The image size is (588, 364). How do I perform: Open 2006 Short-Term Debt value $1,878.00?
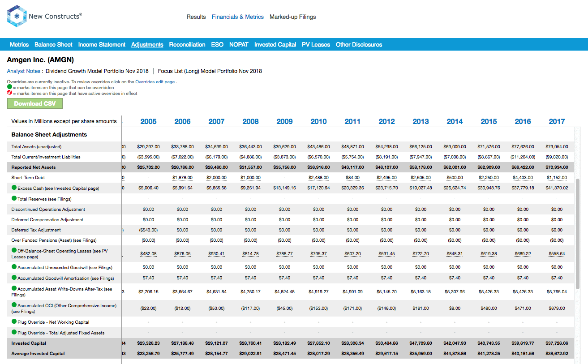183,178
